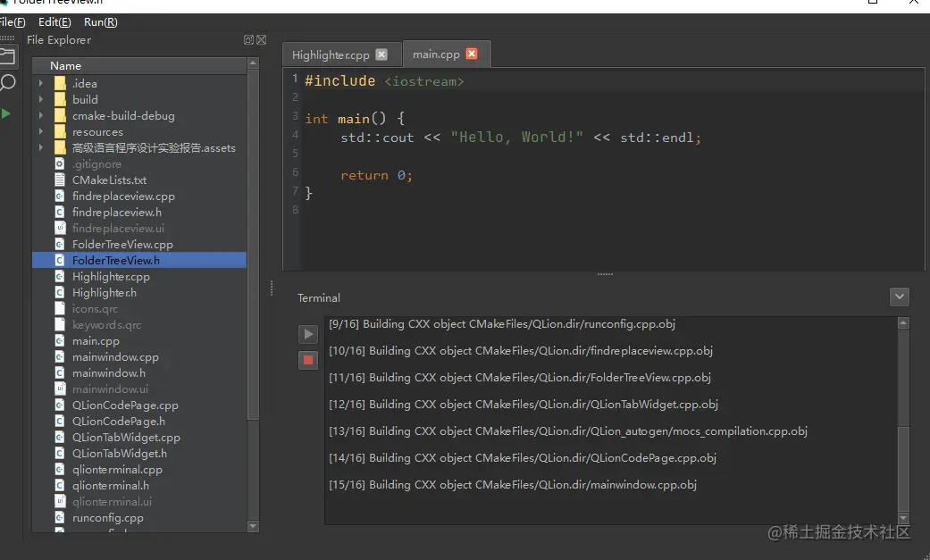
Task: Select QLionTabWidget.h in file tree
Action: click(x=119, y=453)
